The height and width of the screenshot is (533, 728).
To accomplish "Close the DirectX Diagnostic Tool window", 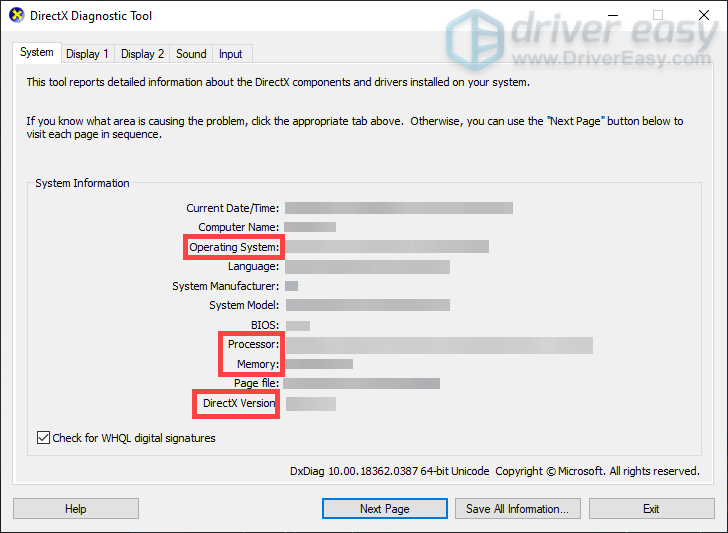I will pos(704,15).
